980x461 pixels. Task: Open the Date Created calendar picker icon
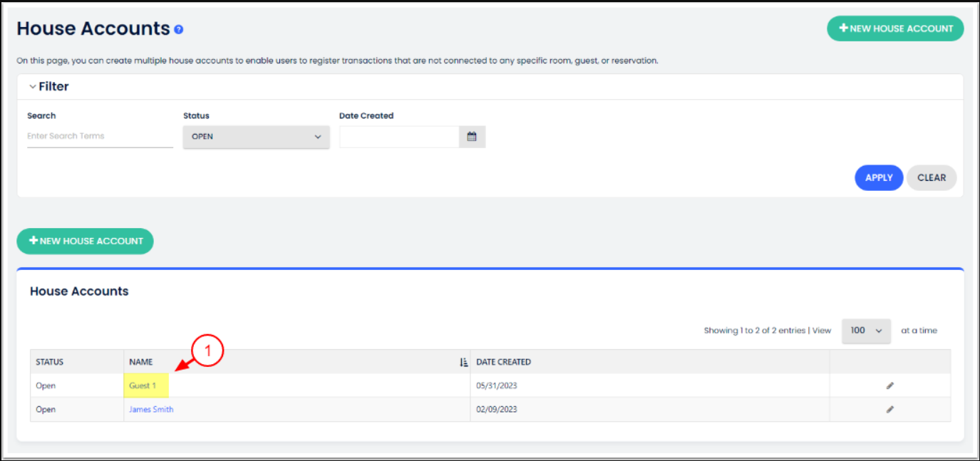(472, 137)
